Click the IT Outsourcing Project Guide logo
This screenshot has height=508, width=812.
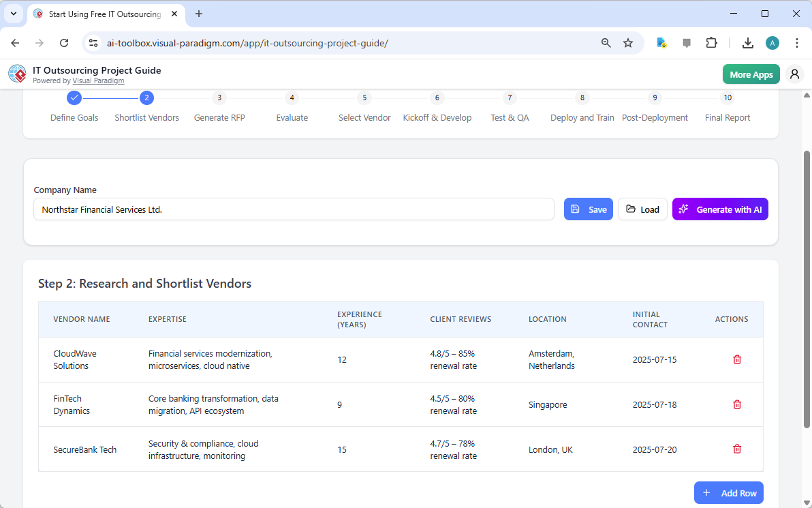pyautogui.click(x=17, y=74)
